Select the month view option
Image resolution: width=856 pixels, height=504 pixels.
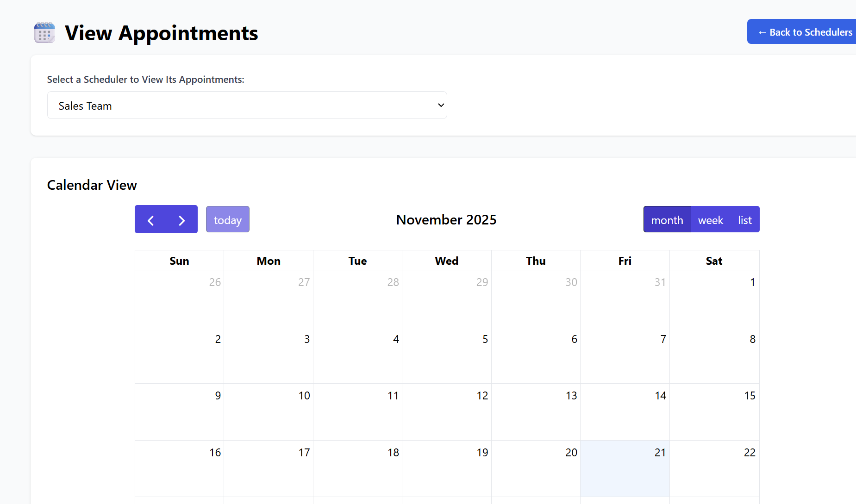[x=667, y=219]
